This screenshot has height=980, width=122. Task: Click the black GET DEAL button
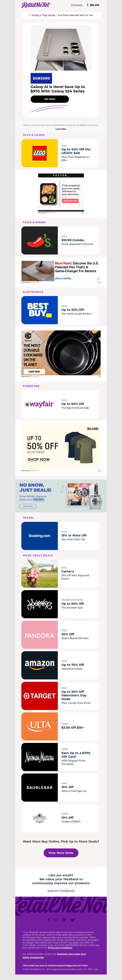pyautogui.click(x=50, y=99)
